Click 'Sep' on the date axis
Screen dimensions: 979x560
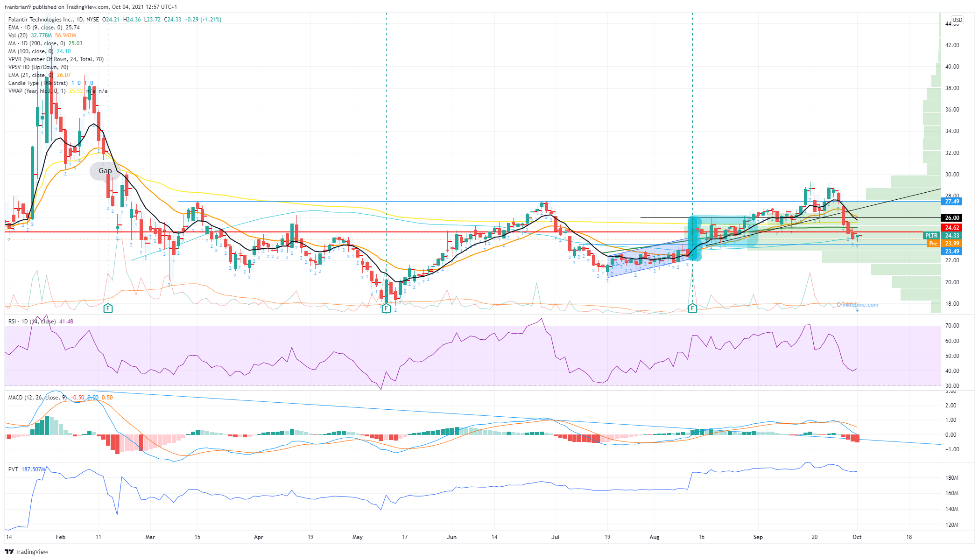coord(758,537)
